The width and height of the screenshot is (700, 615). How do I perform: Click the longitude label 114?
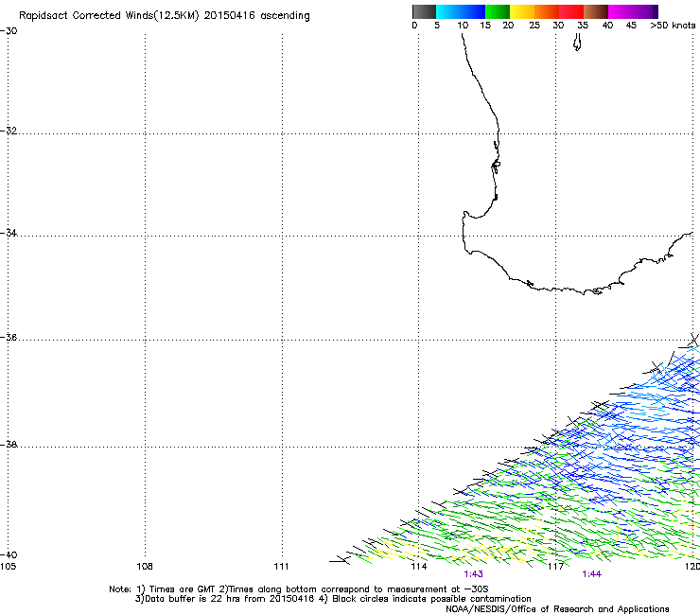coord(419,567)
